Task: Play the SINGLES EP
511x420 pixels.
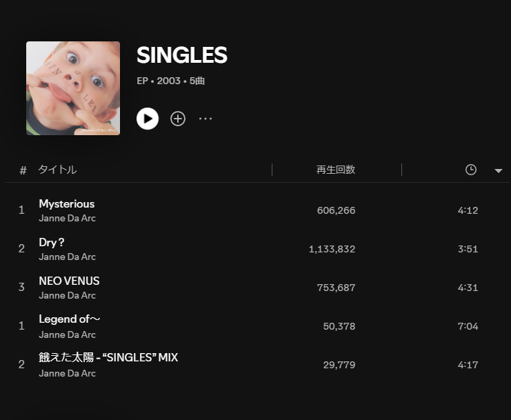Action: pos(148,119)
